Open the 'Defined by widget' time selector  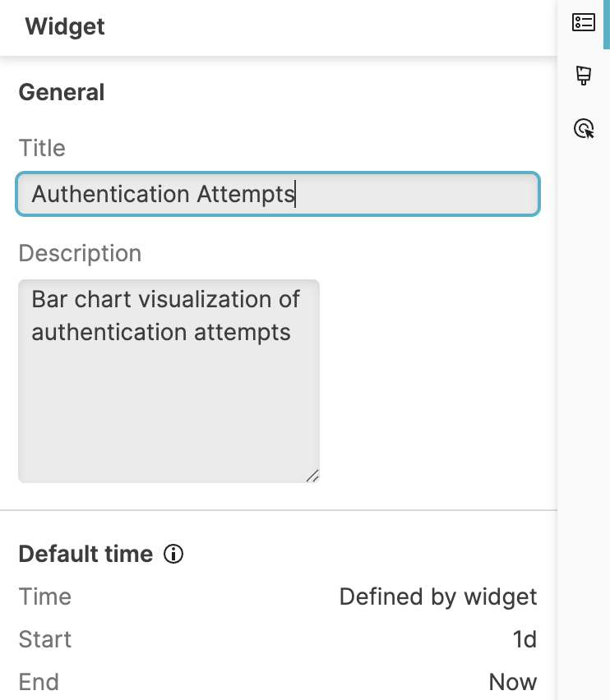coord(440,596)
